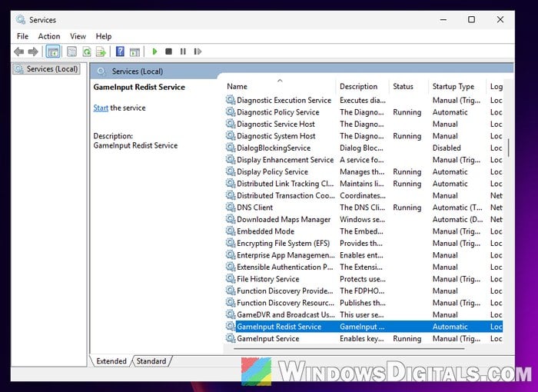Open the View menu
Screen dimensions: 538x392
coord(78,36)
